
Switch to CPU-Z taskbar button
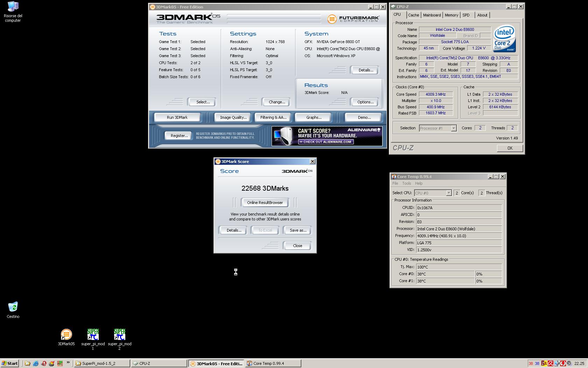159,363
